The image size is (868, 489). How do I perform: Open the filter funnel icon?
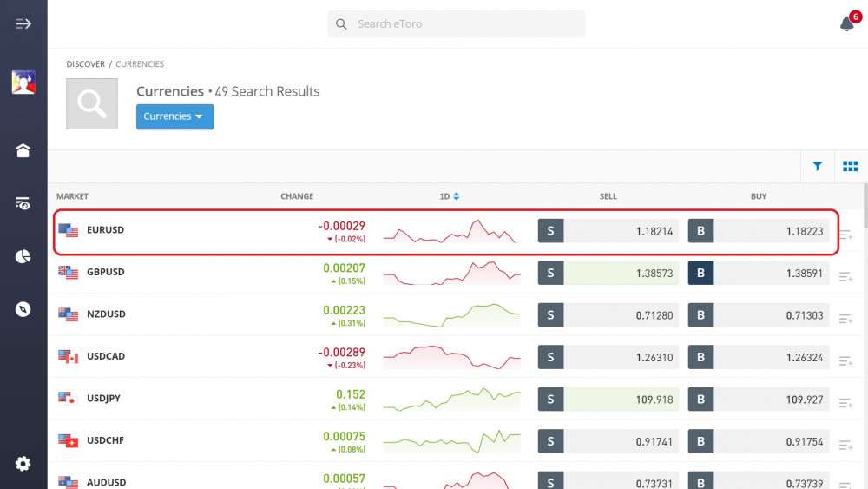click(x=817, y=166)
